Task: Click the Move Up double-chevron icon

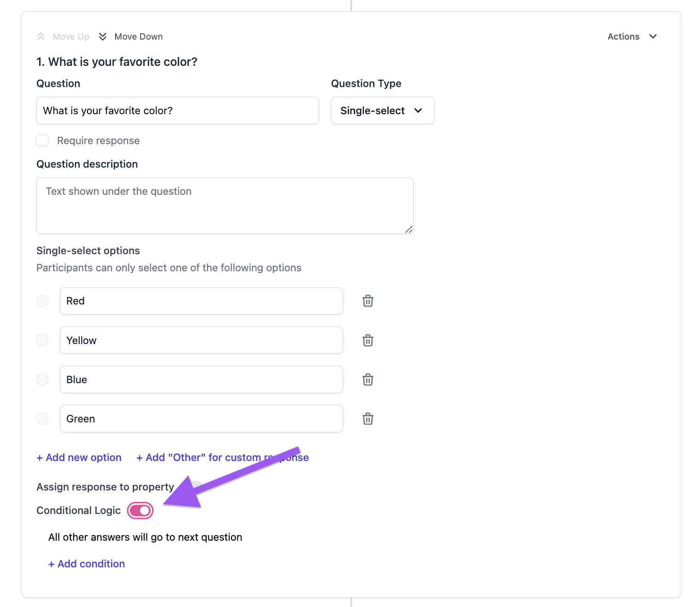Action: (x=41, y=36)
